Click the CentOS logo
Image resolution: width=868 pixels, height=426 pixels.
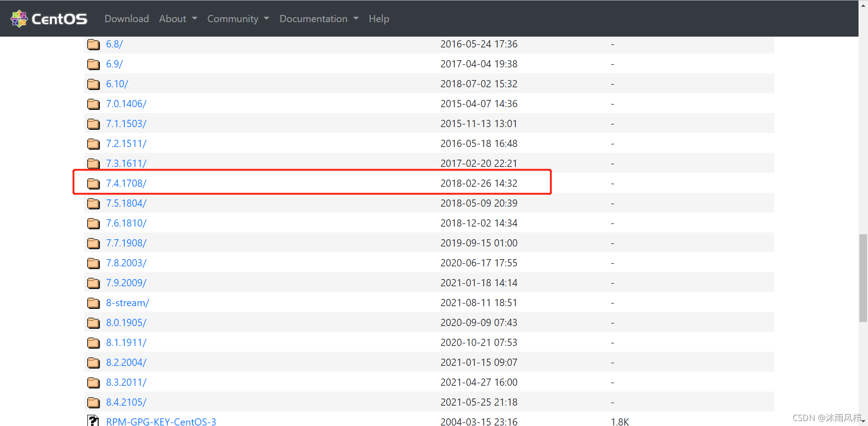coord(48,19)
